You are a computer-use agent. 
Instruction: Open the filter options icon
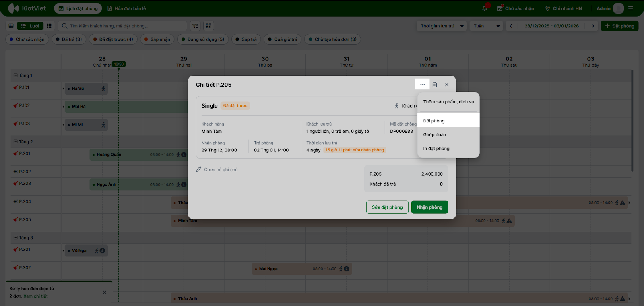click(x=195, y=26)
